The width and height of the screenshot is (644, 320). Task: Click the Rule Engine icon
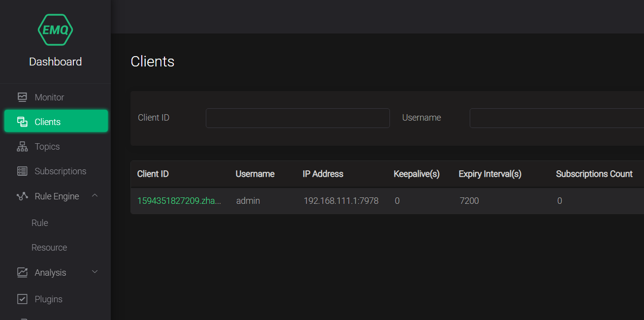22,196
